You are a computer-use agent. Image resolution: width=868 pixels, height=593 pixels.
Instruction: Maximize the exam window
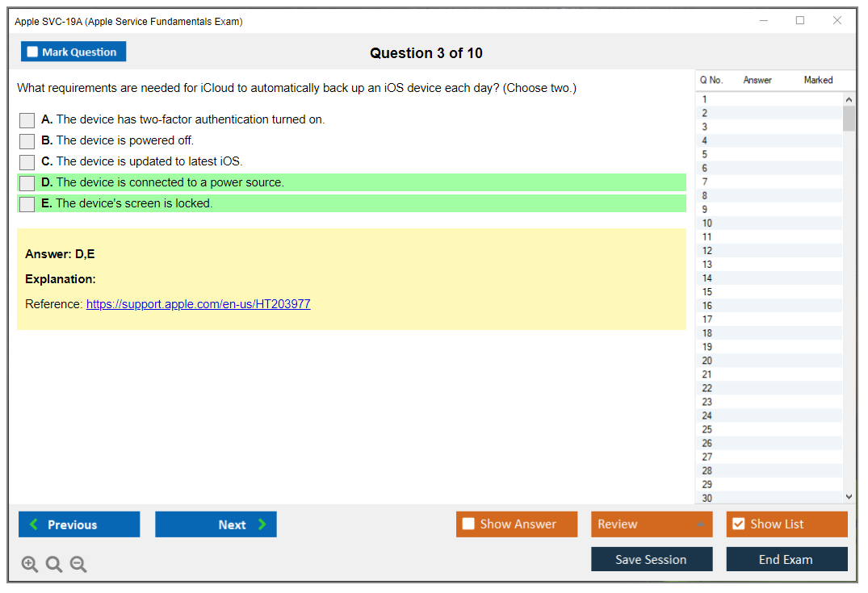point(800,21)
